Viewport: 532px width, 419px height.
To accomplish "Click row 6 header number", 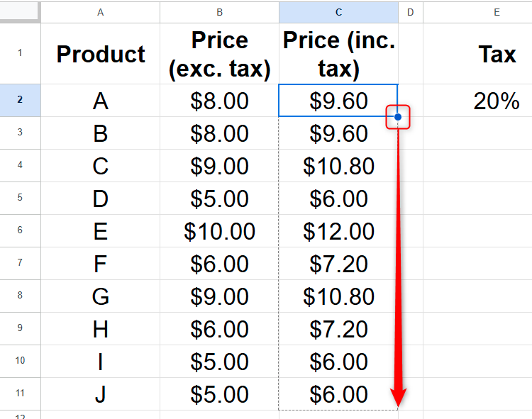I will [x=20, y=231].
